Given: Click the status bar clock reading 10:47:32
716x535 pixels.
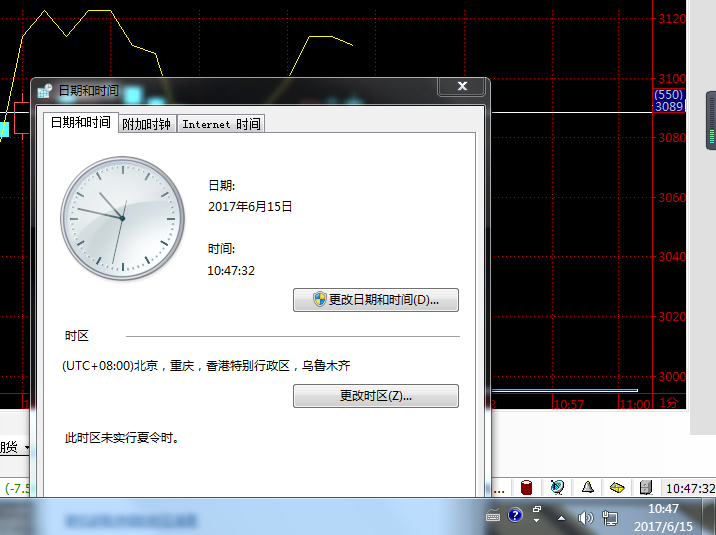Looking at the screenshot, I should [x=690, y=488].
